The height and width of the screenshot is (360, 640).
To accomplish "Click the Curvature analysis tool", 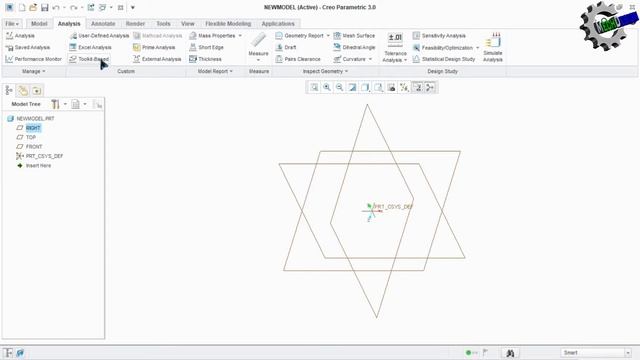I will (x=350, y=59).
